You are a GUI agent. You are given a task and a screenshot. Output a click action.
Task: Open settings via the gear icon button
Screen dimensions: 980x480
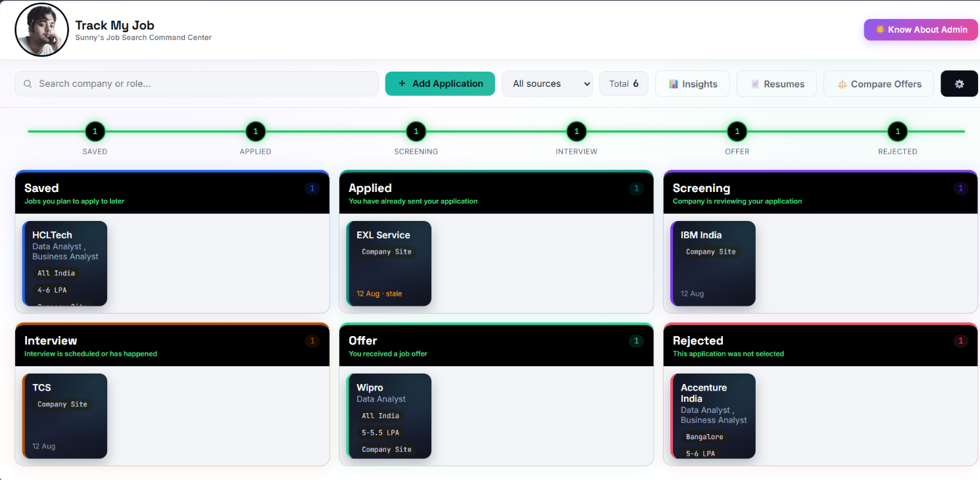959,84
